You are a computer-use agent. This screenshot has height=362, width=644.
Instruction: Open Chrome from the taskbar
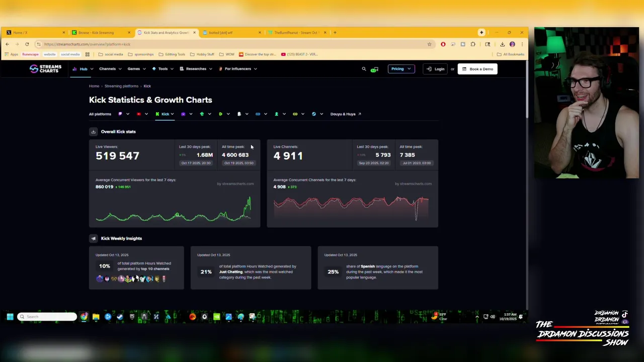[84, 317]
